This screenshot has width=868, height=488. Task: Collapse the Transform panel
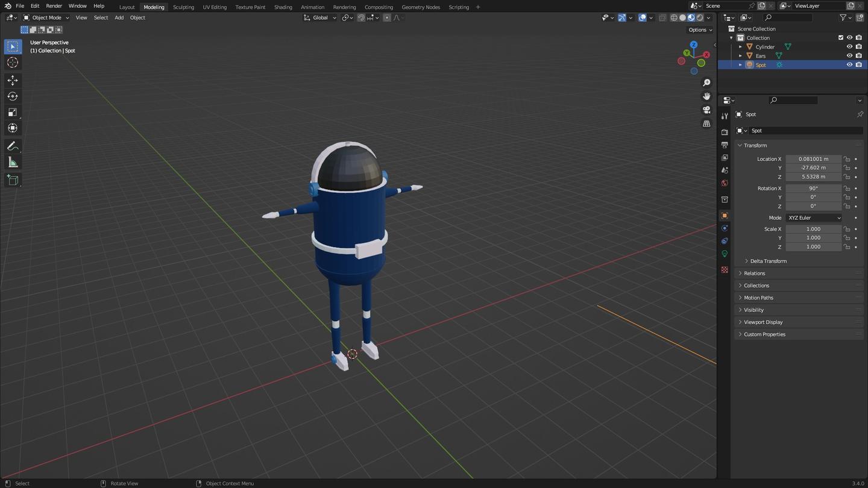pos(799,146)
